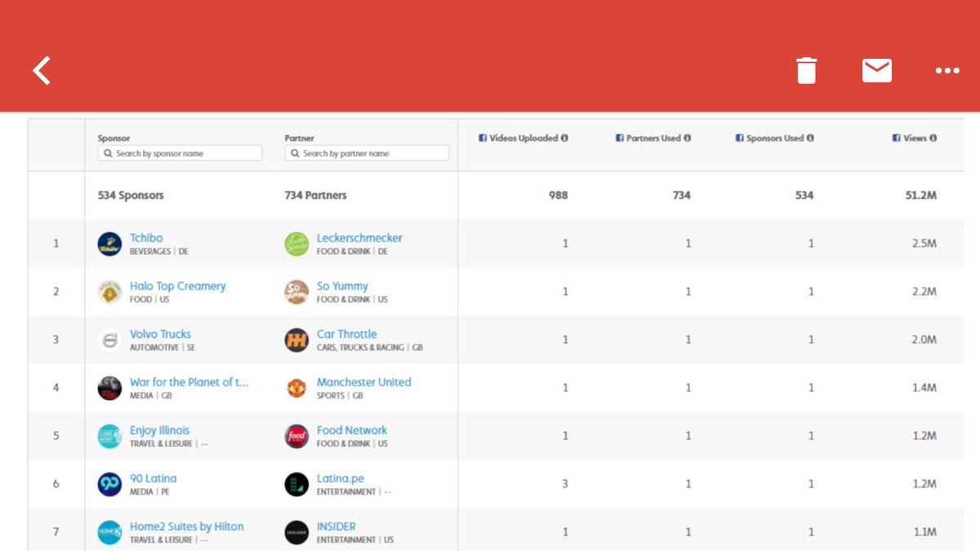Click the 1.4M views value
Viewport: 980px width, 551px height.
point(924,388)
